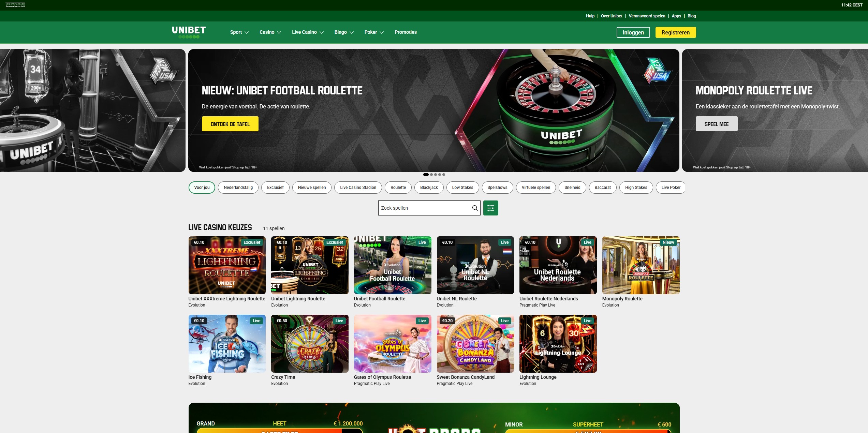Click the grayscale Lightning Roulette banner on left
868x433 pixels.
pyautogui.click(x=93, y=110)
